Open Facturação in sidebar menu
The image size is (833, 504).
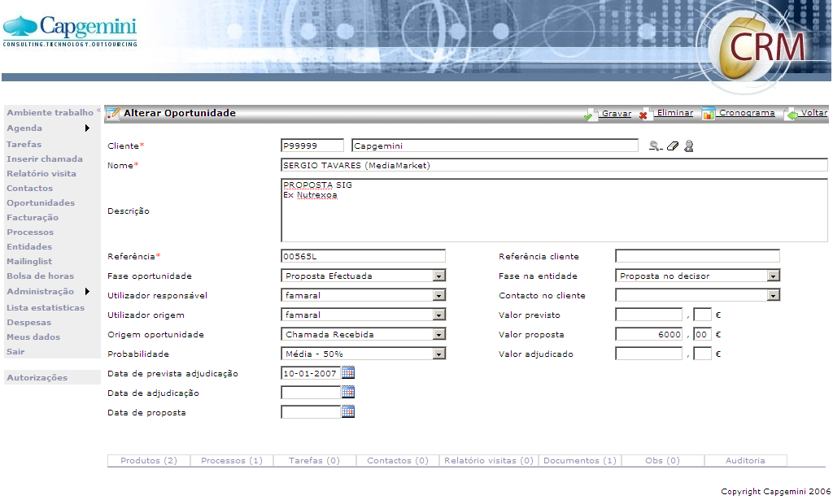[33, 217]
